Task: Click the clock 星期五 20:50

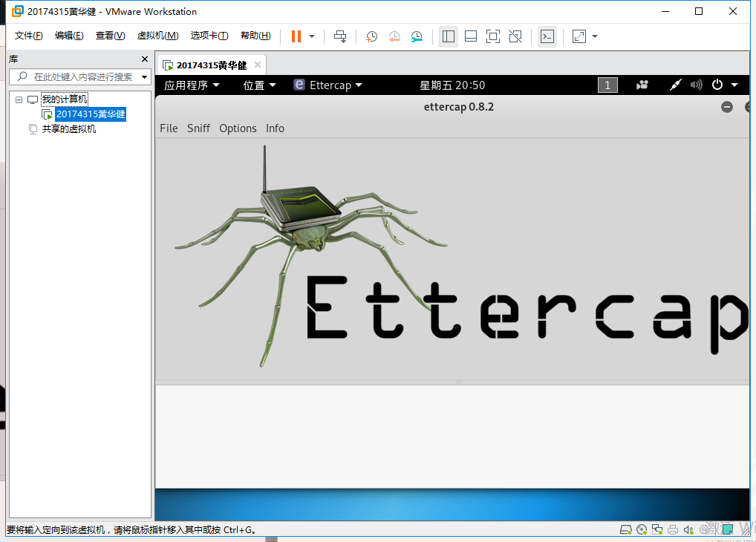Action: point(452,85)
